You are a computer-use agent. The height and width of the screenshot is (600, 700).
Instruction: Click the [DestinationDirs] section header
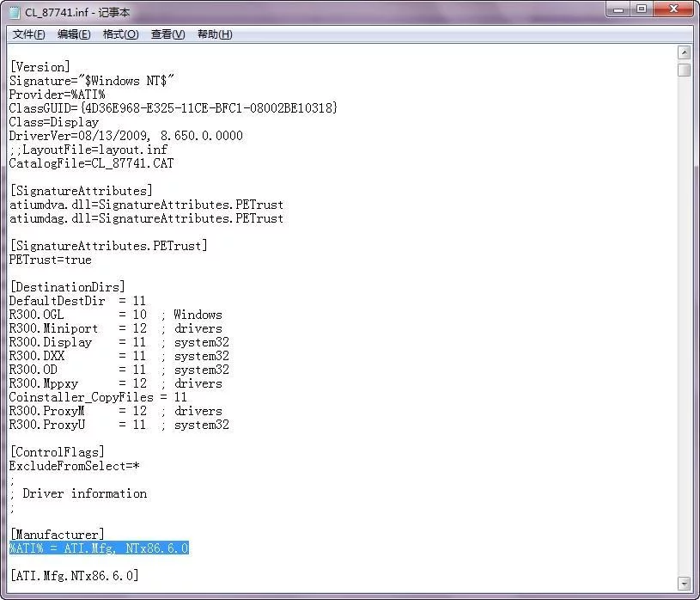pos(67,287)
